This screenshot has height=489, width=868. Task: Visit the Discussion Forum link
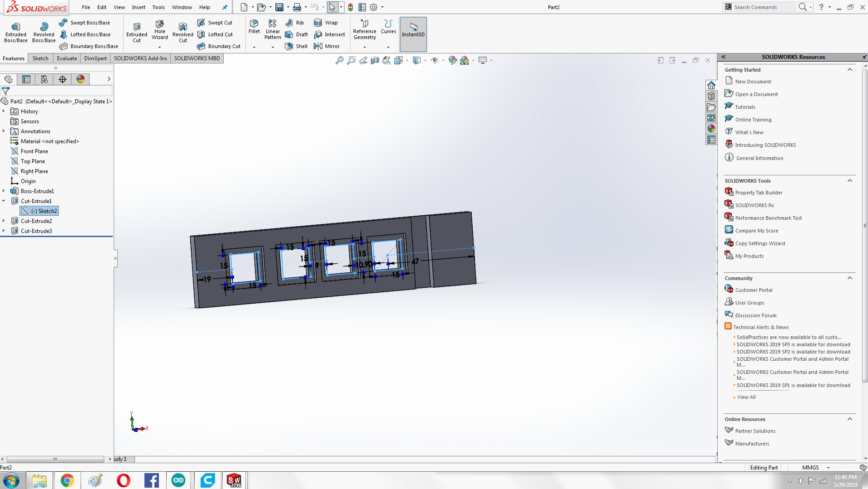(756, 315)
